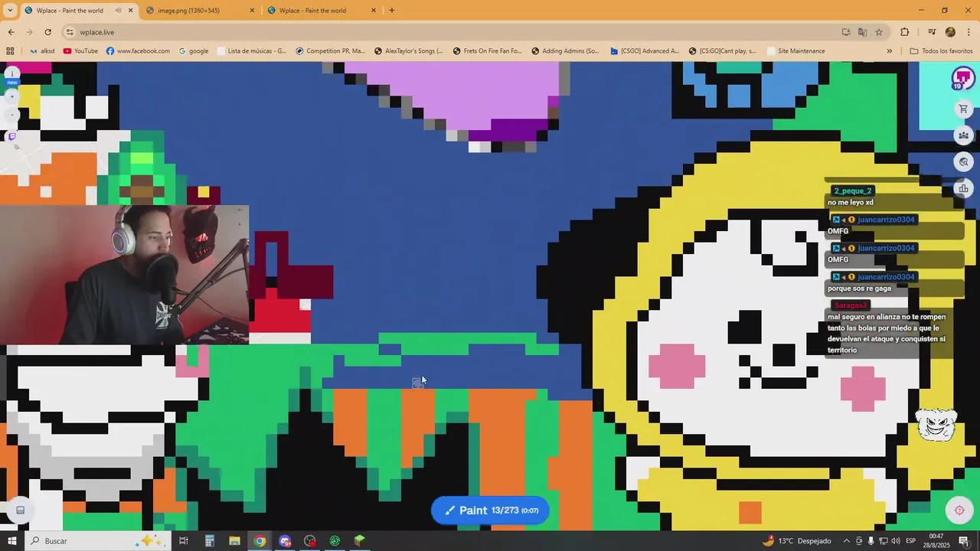View site information icon in address bar
The width and height of the screenshot is (980, 551).
(x=70, y=32)
